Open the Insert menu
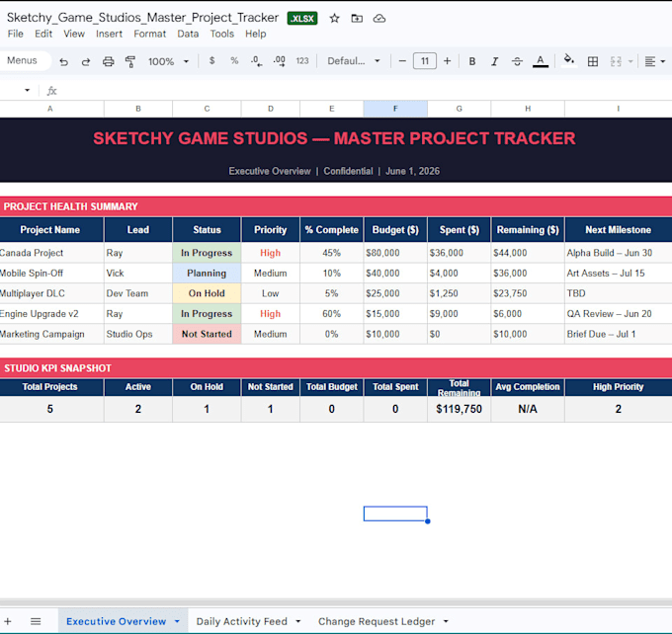Screen dimensions: 672x634 coord(109,34)
